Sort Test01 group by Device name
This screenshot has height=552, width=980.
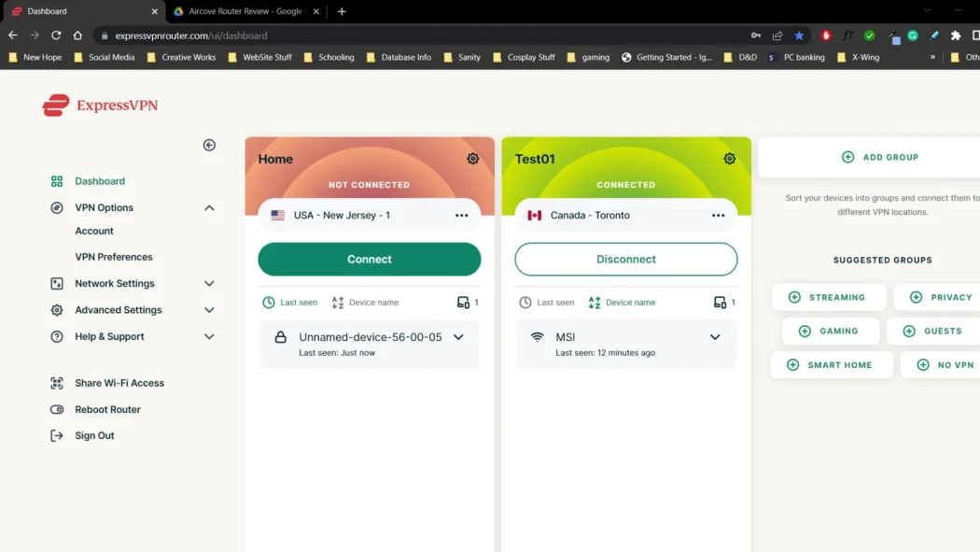pyautogui.click(x=622, y=303)
